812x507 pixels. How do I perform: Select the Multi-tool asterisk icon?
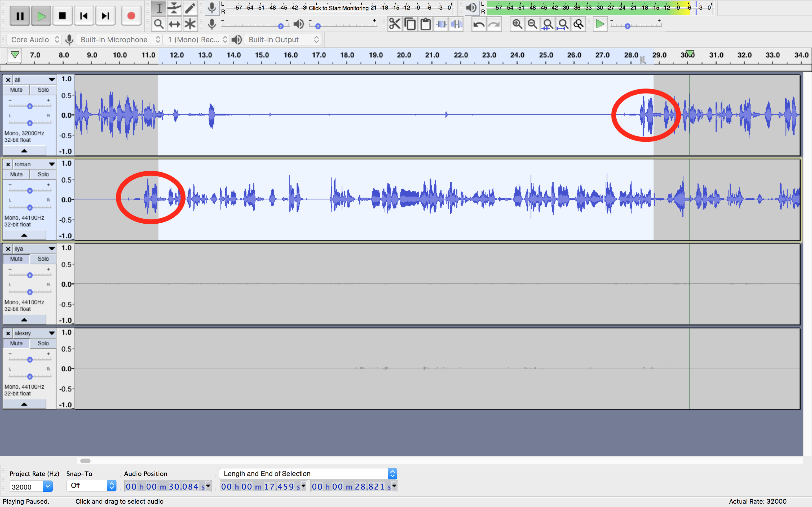pyautogui.click(x=190, y=24)
